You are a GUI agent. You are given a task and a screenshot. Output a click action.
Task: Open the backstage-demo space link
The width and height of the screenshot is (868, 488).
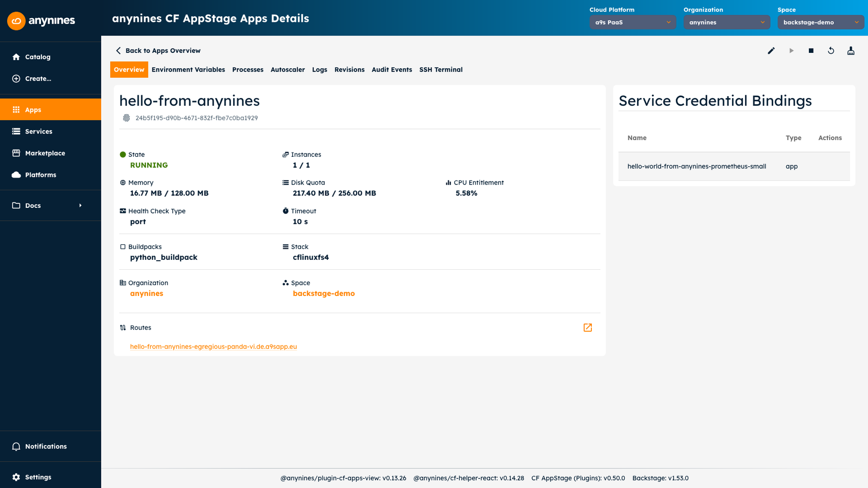pyautogui.click(x=324, y=294)
